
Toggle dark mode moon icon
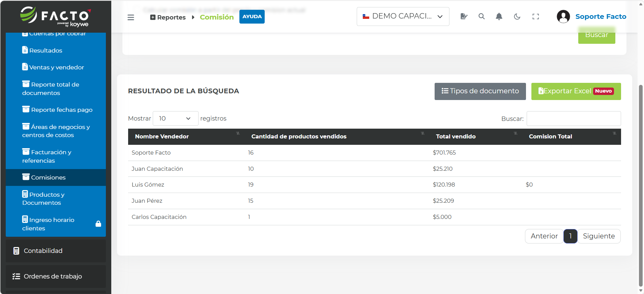[x=517, y=16]
